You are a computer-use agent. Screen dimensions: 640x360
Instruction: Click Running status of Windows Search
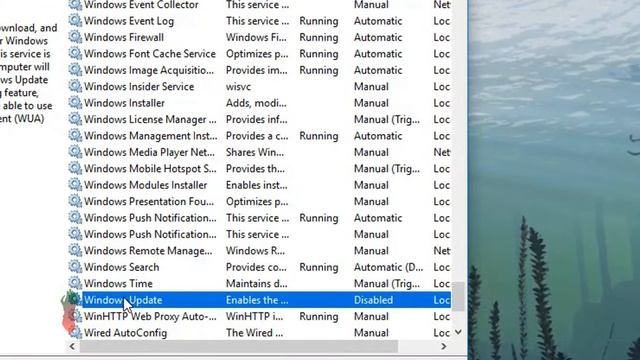(x=318, y=267)
